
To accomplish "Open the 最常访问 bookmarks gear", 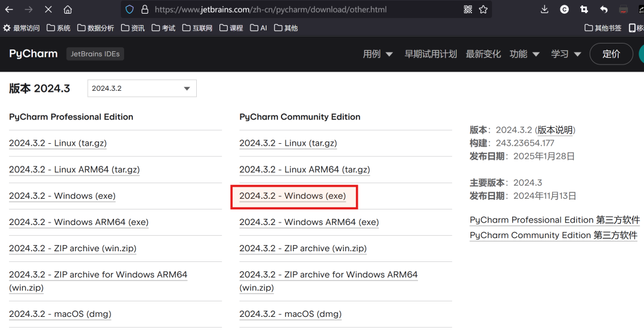I will (x=21, y=28).
